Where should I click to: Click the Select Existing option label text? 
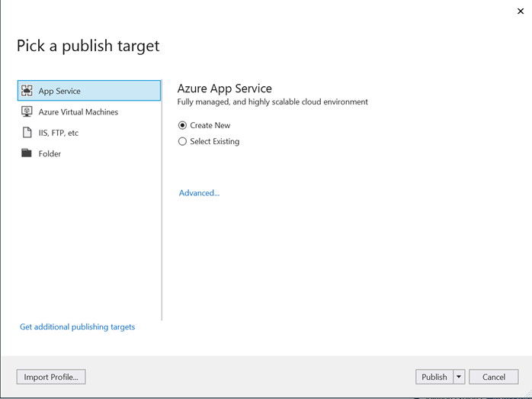coord(214,141)
